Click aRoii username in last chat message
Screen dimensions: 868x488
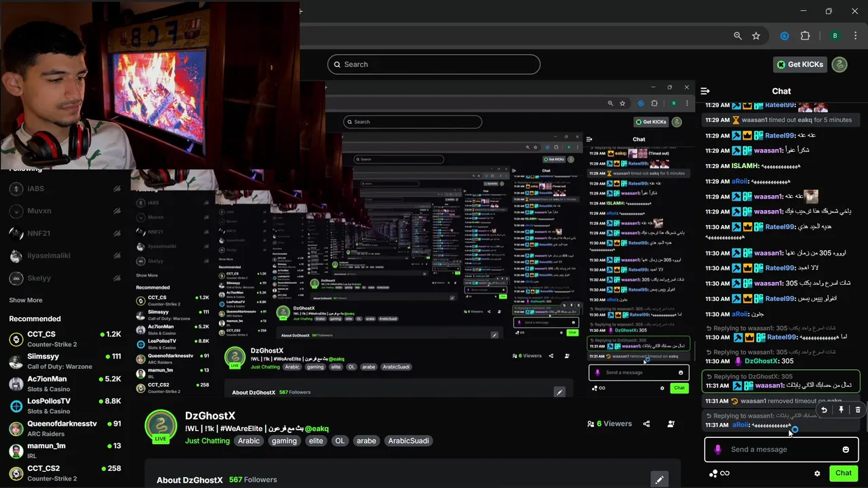(740, 425)
